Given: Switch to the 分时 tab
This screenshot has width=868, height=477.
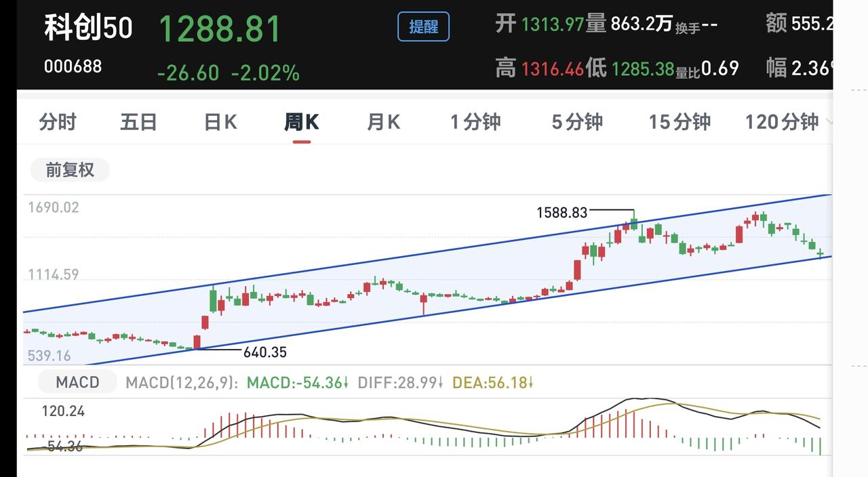Looking at the screenshot, I should [x=58, y=122].
